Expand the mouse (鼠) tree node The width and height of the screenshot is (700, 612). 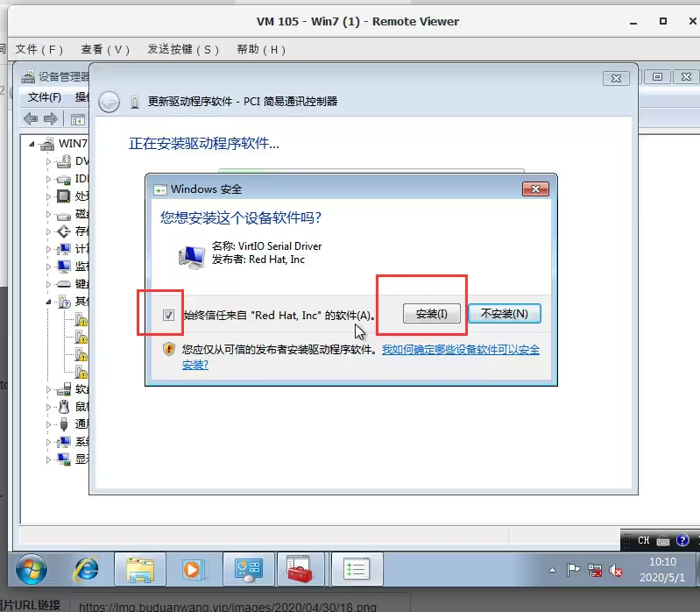pyautogui.click(x=48, y=407)
